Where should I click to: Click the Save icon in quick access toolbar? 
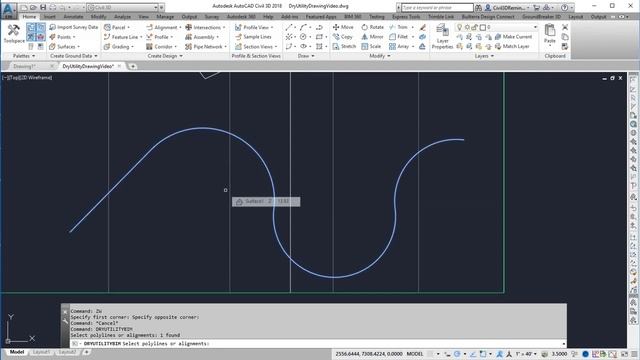[x=43, y=7]
